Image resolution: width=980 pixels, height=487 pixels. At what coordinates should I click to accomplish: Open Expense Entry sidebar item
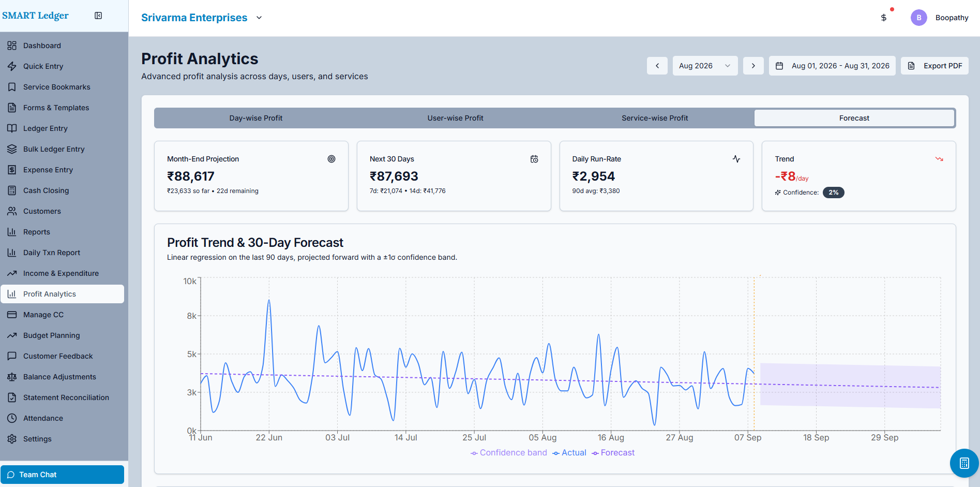pos(63,170)
